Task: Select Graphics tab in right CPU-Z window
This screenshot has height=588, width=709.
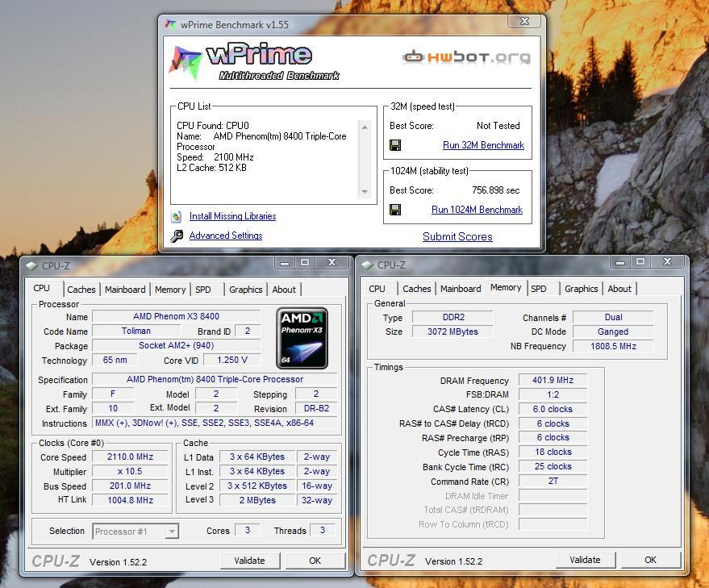Action: tap(581, 289)
